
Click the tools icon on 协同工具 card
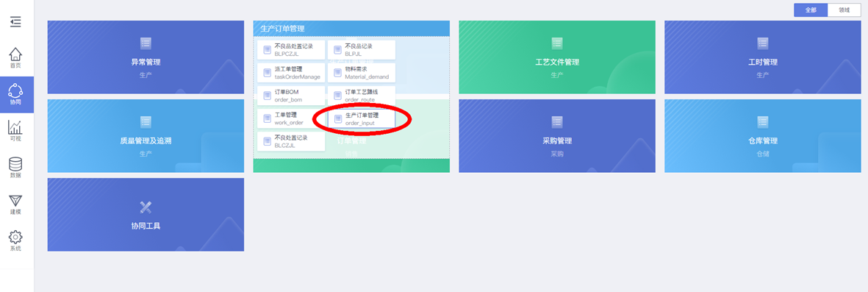[146, 207]
